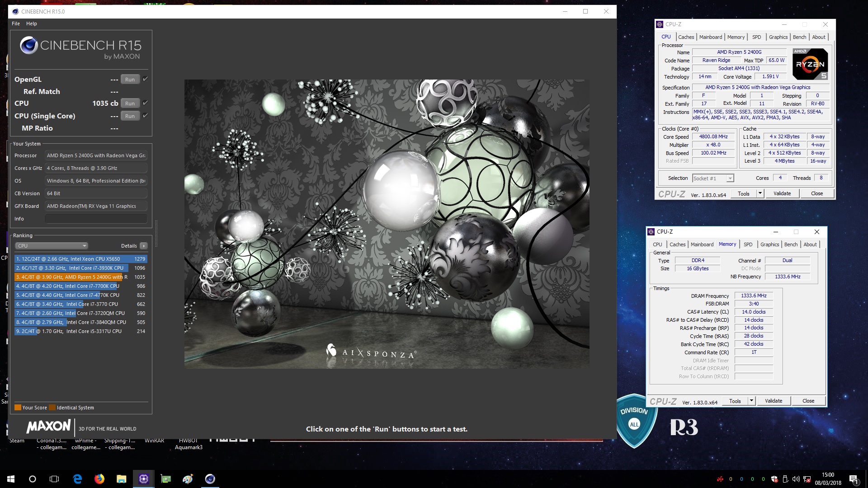
Task: Select ranking row AMD Ryzen 5 2400G
Action: (81, 277)
